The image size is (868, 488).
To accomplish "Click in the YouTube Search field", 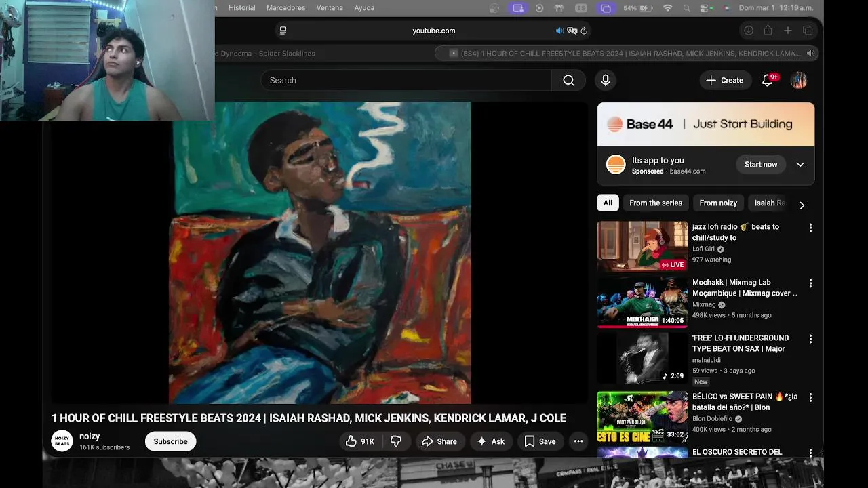I will (x=406, y=80).
